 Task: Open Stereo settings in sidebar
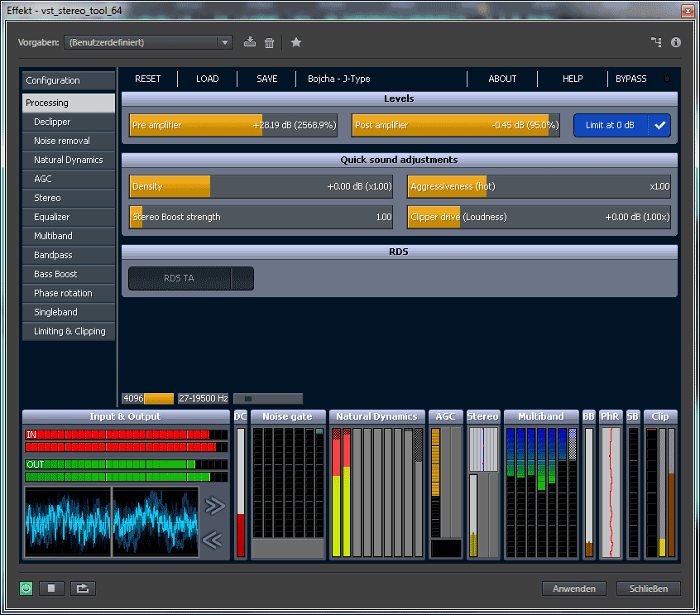click(x=69, y=198)
